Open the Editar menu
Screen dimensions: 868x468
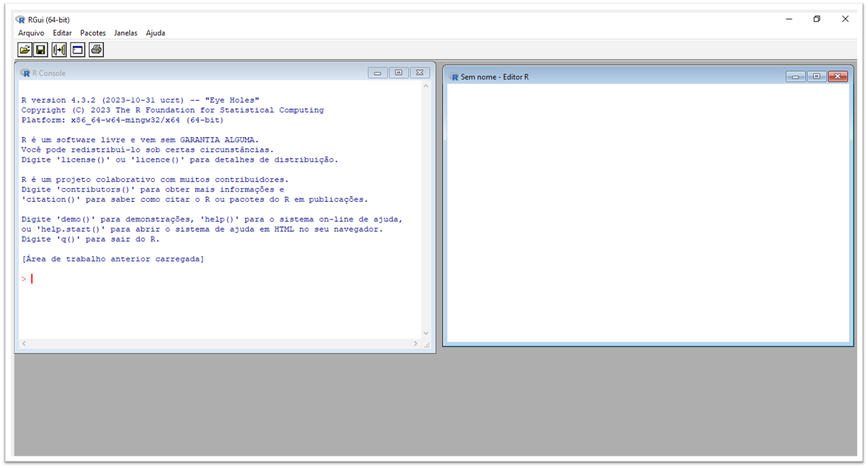(62, 33)
